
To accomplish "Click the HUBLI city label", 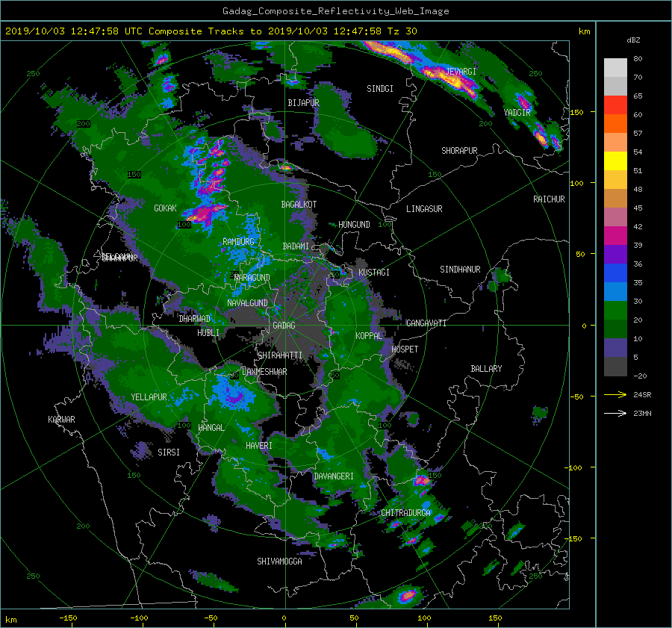I will (x=208, y=333).
